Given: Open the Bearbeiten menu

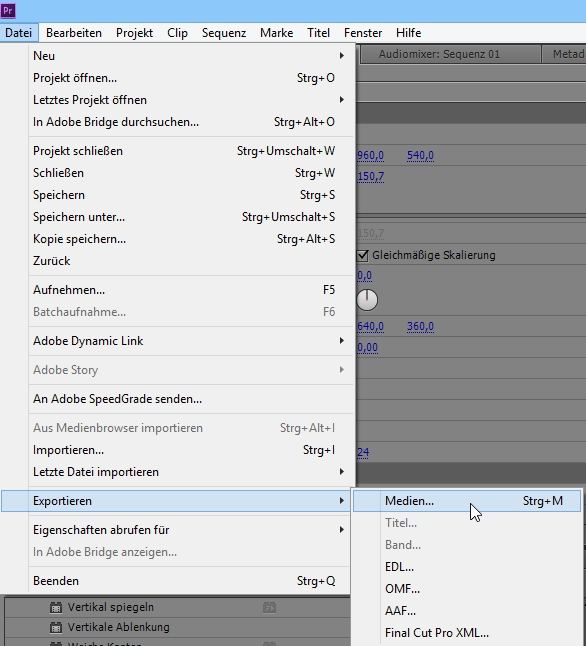Looking at the screenshot, I should (74, 33).
